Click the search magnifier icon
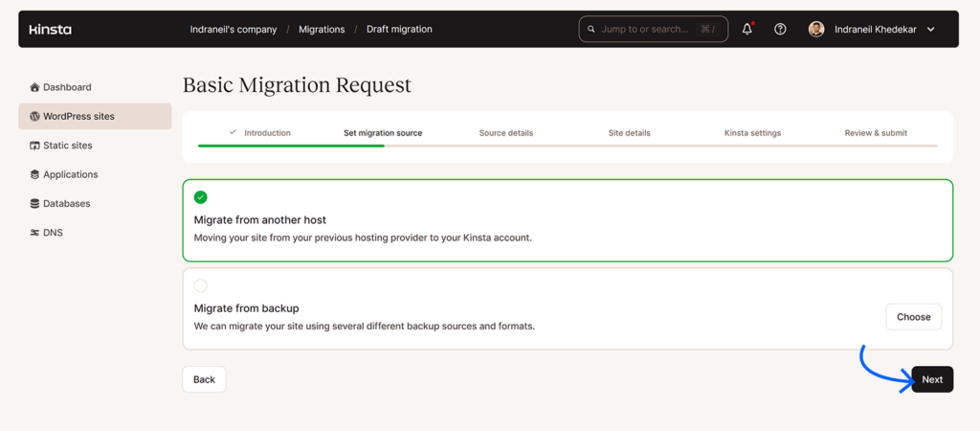 pos(591,29)
